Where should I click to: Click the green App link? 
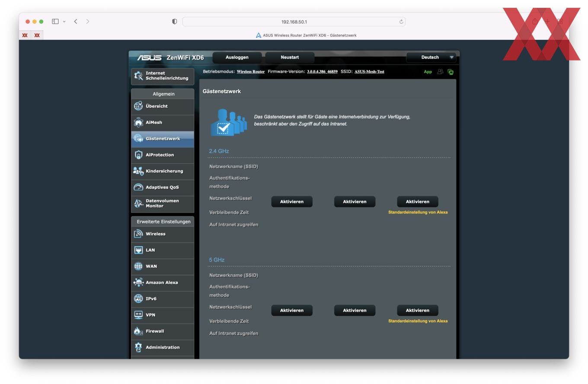428,72
